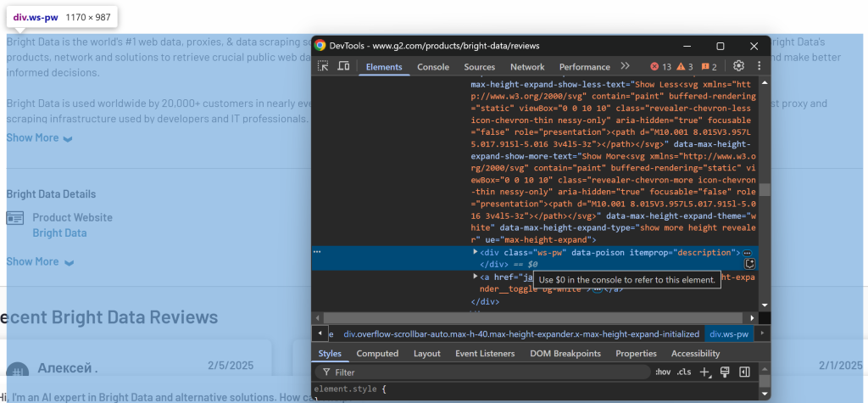
Task: Activate the inspect element picker icon
Action: click(x=323, y=66)
